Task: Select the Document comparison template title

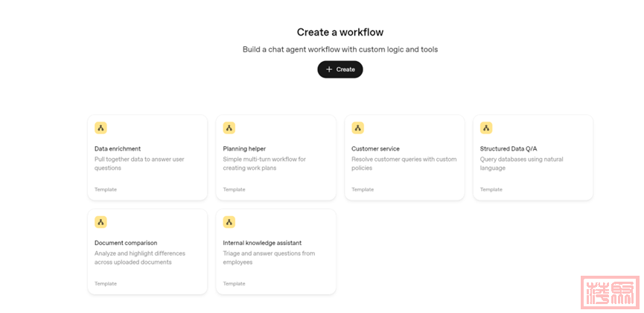Action: pyautogui.click(x=126, y=243)
